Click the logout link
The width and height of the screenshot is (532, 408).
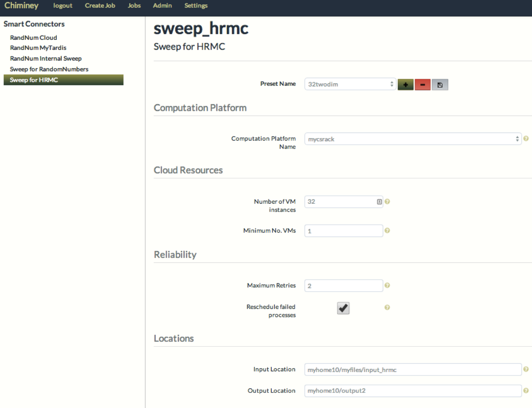(62, 6)
